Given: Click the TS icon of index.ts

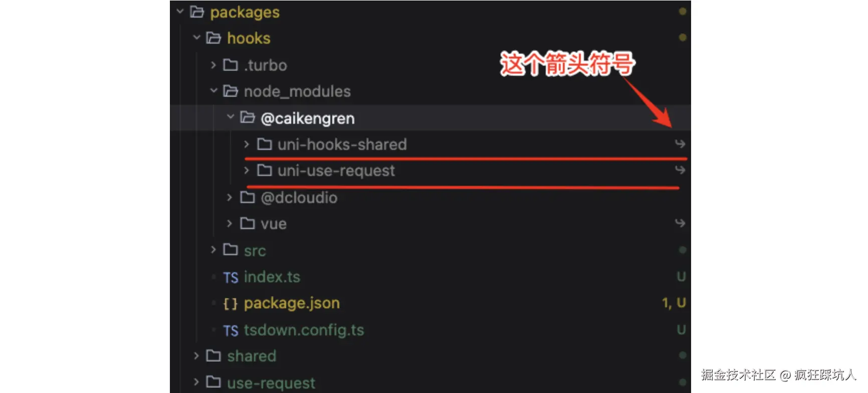Looking at the screenshot, I should tap(231, 277).
